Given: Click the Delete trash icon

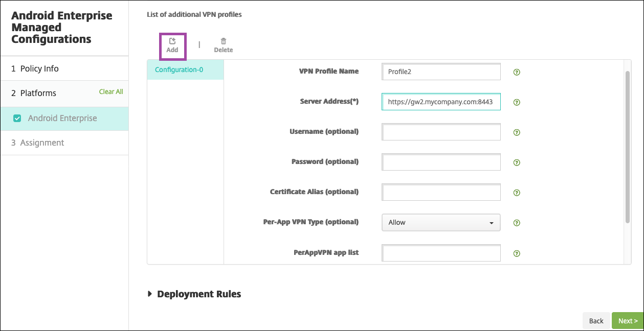Looking at the screenshot, I should coord(224,41).
